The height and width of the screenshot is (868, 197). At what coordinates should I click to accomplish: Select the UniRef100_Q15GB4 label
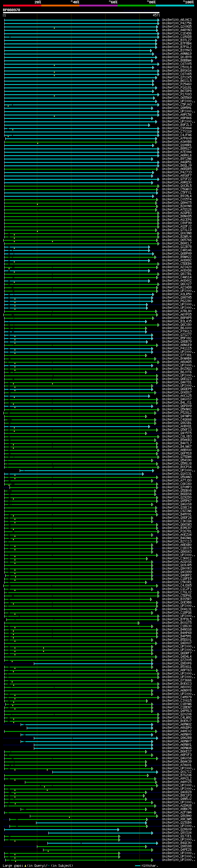177,822
